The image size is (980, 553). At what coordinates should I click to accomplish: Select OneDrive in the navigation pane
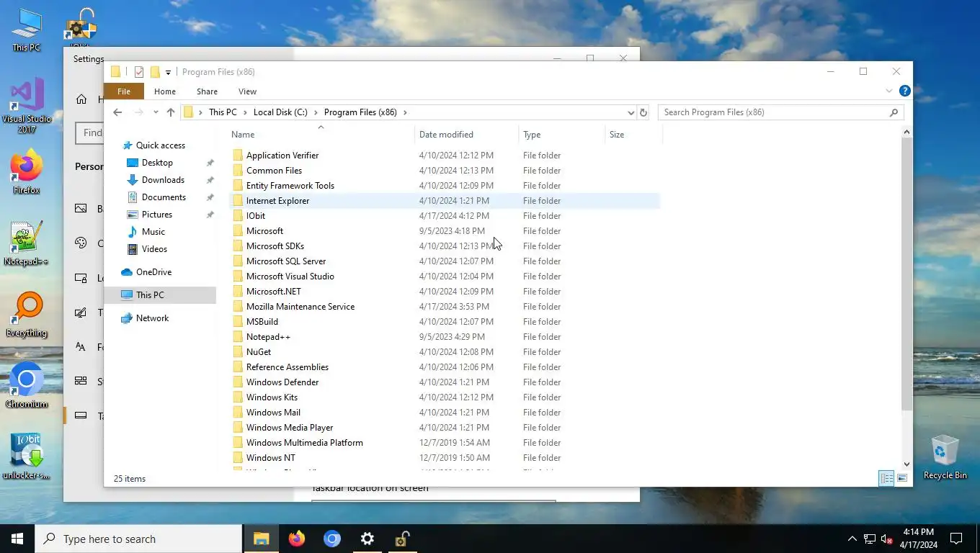(x=153, y=272)
